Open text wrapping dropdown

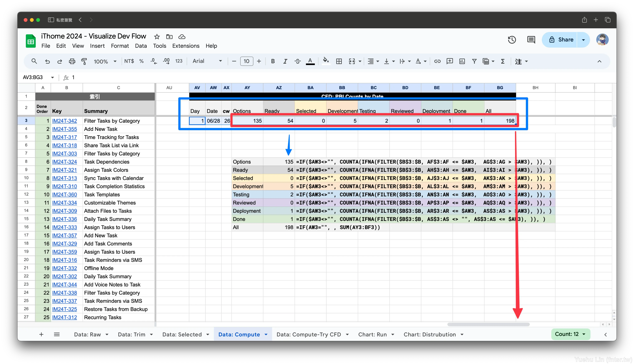click(405, 61)
